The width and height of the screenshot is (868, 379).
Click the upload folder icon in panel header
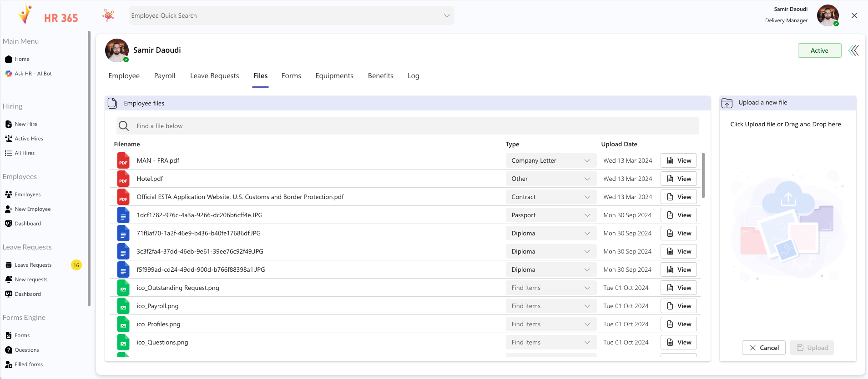[x=727, y=103]
